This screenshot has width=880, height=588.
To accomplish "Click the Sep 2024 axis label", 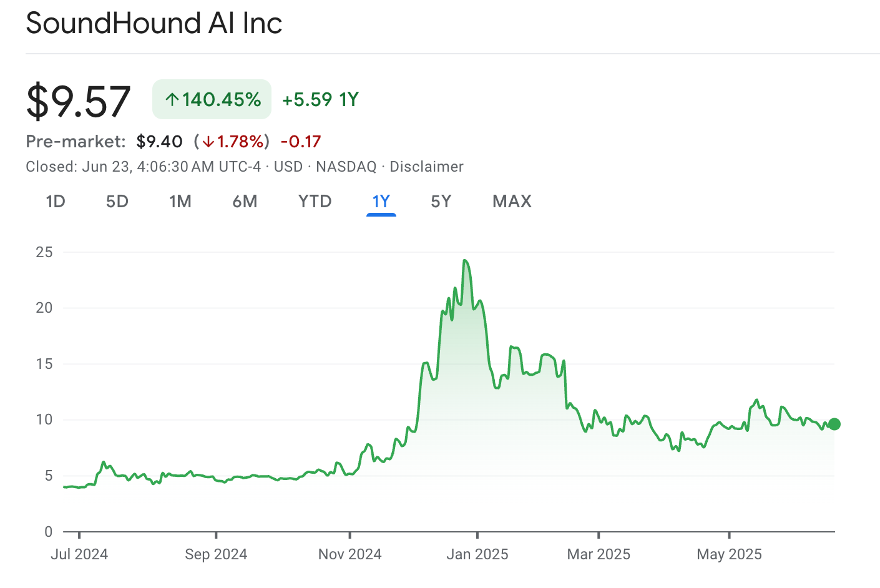I will tap(216, 554).
